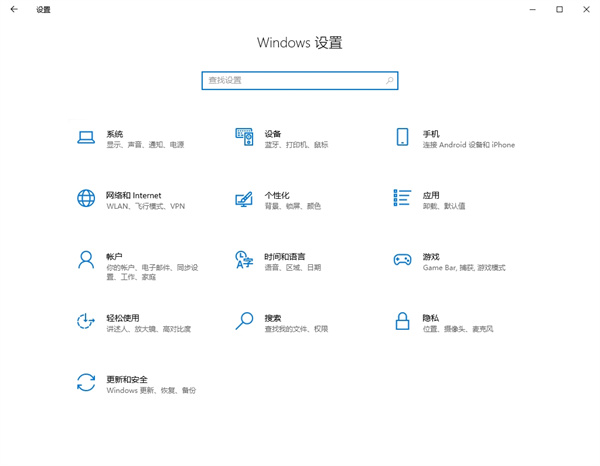Click the padlock icon for 隐私

pyautogui.click(x=402, y=321)
